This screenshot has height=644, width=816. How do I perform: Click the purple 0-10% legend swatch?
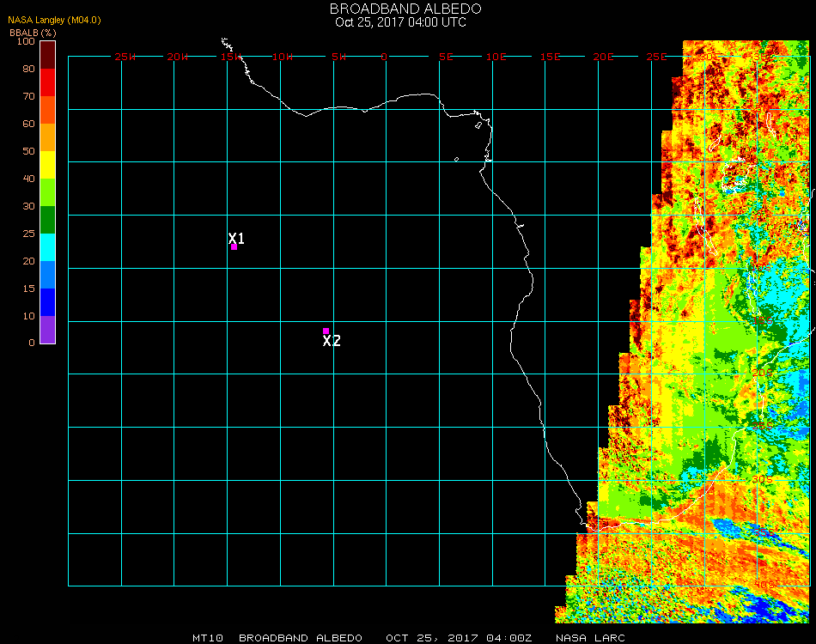[48, 330]
